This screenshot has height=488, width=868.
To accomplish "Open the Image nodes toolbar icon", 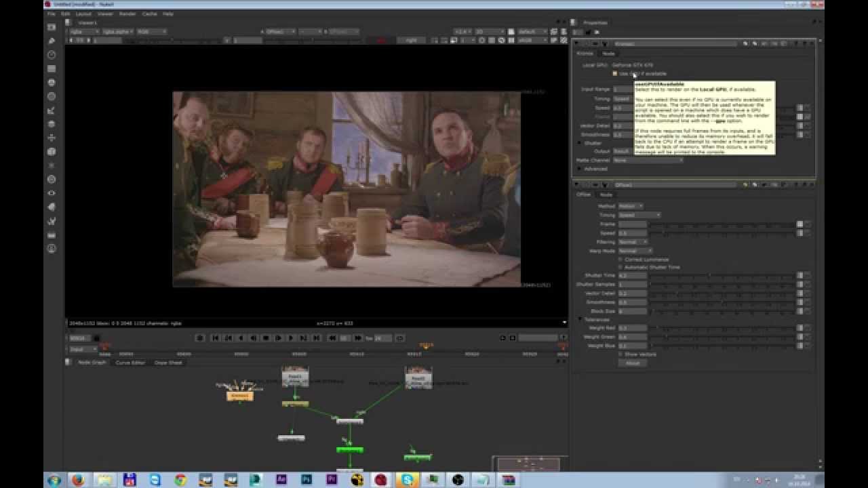I will [x=52, y=27].
